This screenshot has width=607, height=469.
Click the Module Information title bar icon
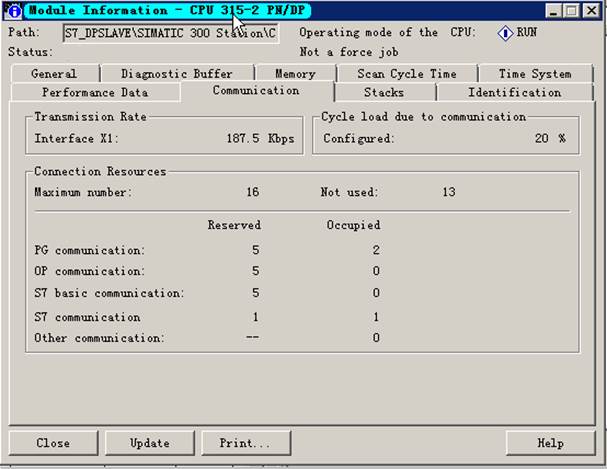[x=12, y=11]
